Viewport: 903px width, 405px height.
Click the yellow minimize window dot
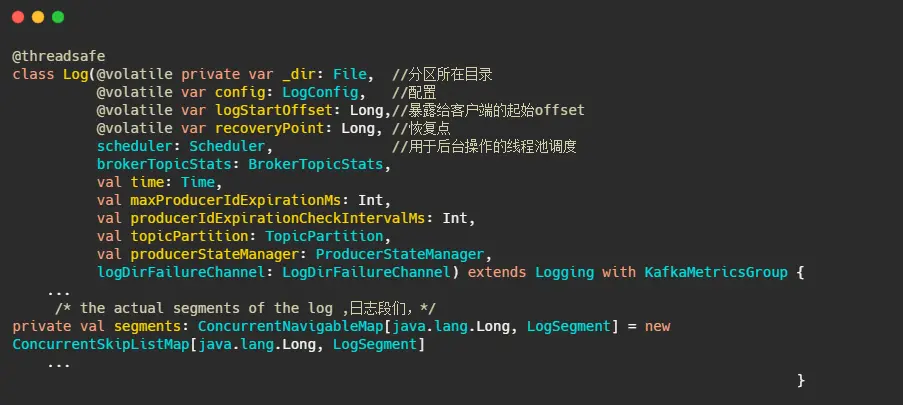tap(38, 17)
